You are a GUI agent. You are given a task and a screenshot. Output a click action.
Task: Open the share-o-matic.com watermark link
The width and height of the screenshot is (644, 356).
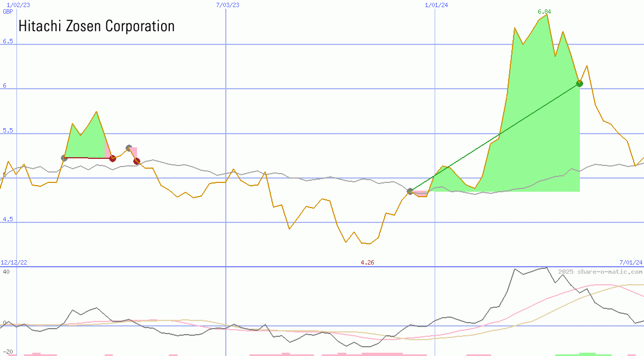tap(600, 272)
